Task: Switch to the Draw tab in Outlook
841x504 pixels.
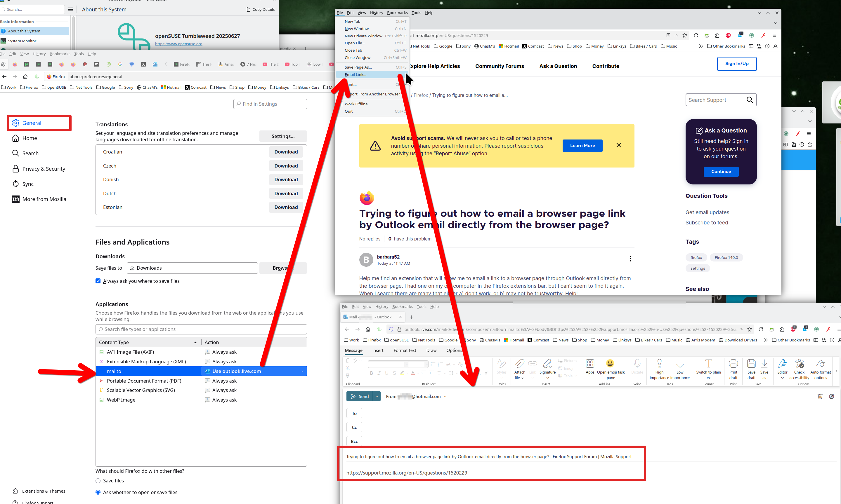Action: [431, 350]
